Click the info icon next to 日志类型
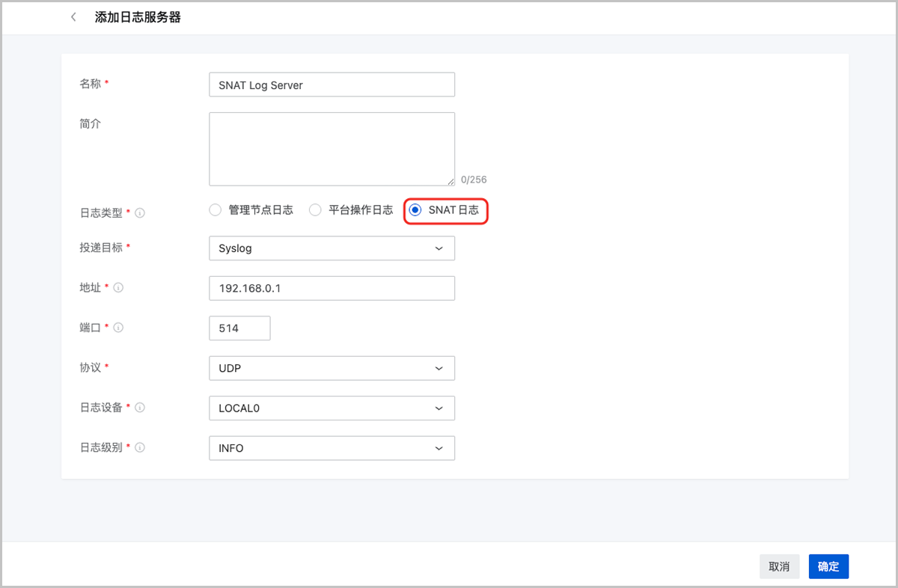 click(x=140, y=213)
